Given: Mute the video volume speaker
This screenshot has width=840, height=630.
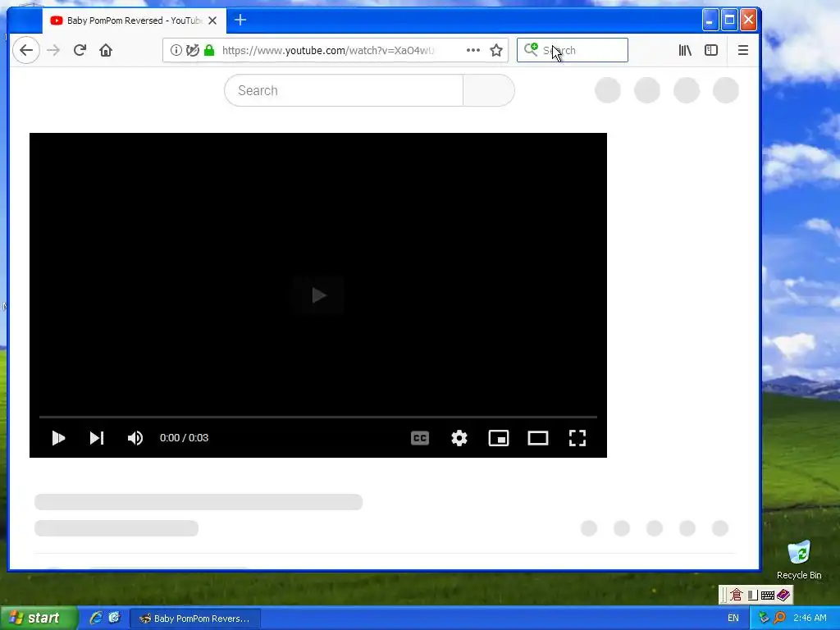Looking at the screenshot, I should (135, 438).
